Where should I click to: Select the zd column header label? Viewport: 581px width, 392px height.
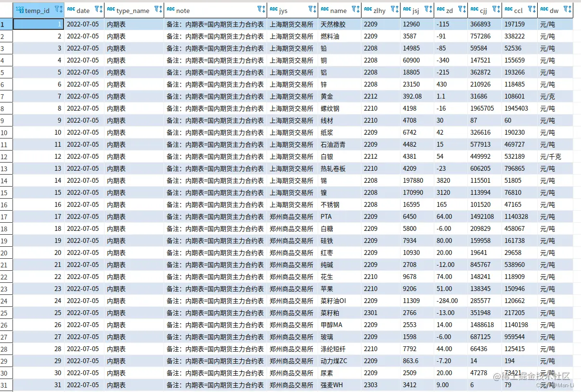[x=450, y=11]
